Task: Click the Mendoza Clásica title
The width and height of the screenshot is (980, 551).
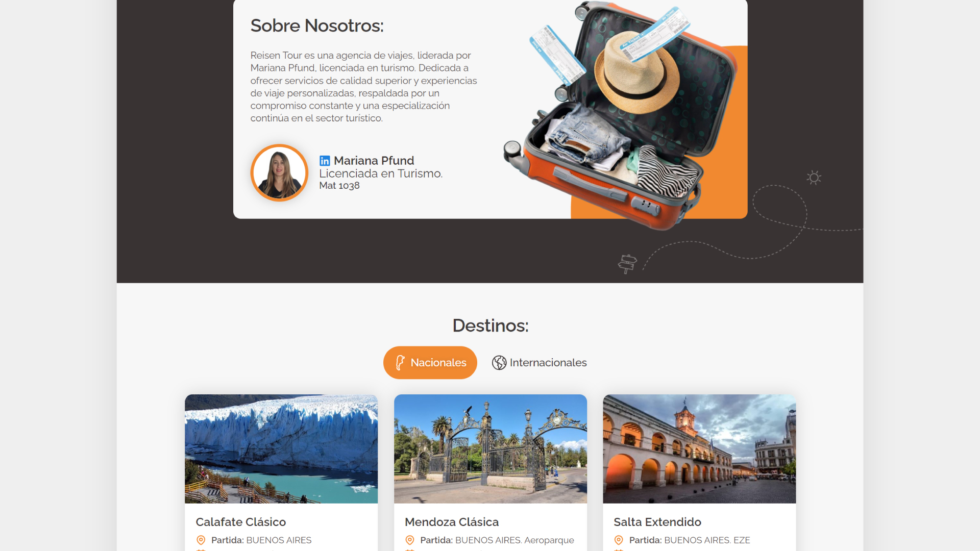Action: click(x=452, y=522)
